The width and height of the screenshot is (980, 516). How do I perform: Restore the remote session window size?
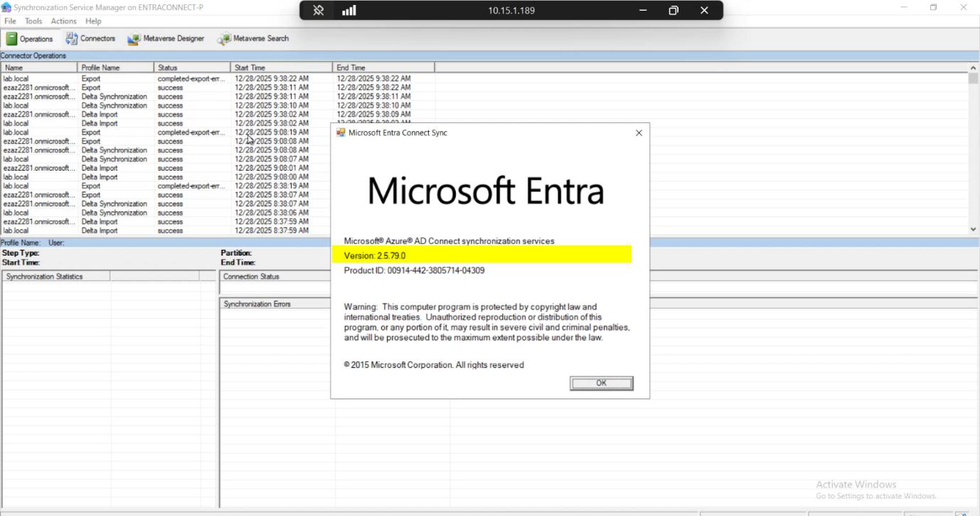tap(673, 11)
